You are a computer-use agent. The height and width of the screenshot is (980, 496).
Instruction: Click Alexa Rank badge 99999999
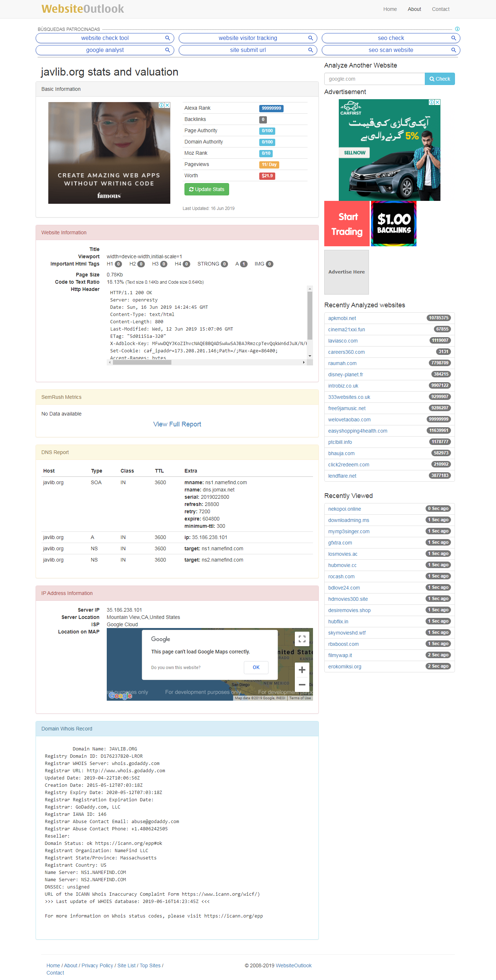coord(271,108)
